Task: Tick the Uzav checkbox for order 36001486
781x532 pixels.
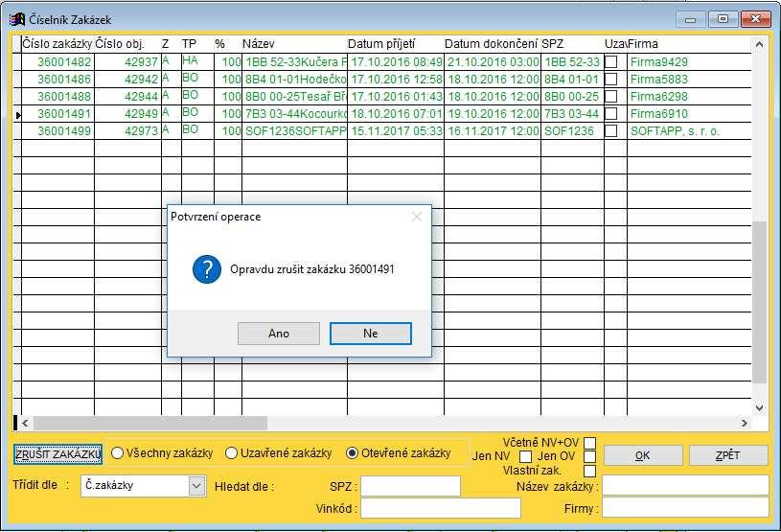Action: point(610,80)
